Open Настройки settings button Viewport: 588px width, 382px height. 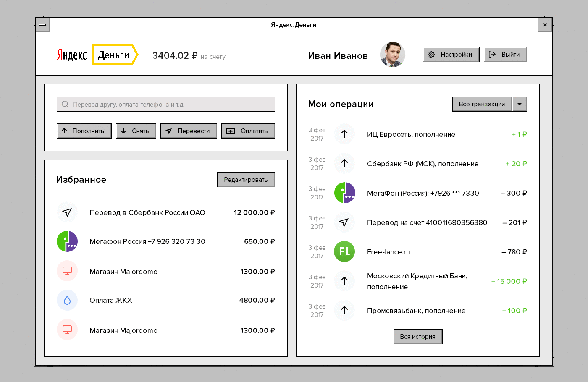(x=451, y=55)
